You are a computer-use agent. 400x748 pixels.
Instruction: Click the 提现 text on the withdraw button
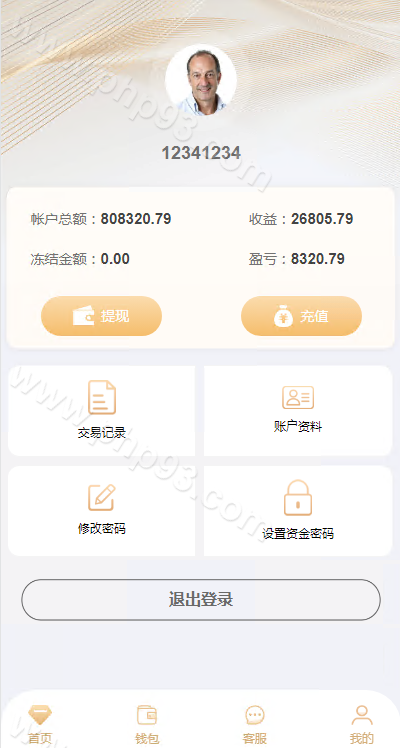point(114,316)
